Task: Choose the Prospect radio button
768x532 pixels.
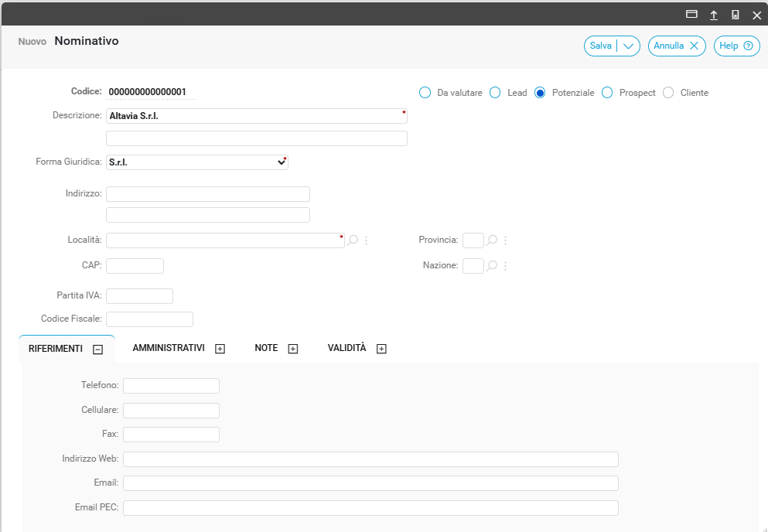Action: click(x=607, y=93)
